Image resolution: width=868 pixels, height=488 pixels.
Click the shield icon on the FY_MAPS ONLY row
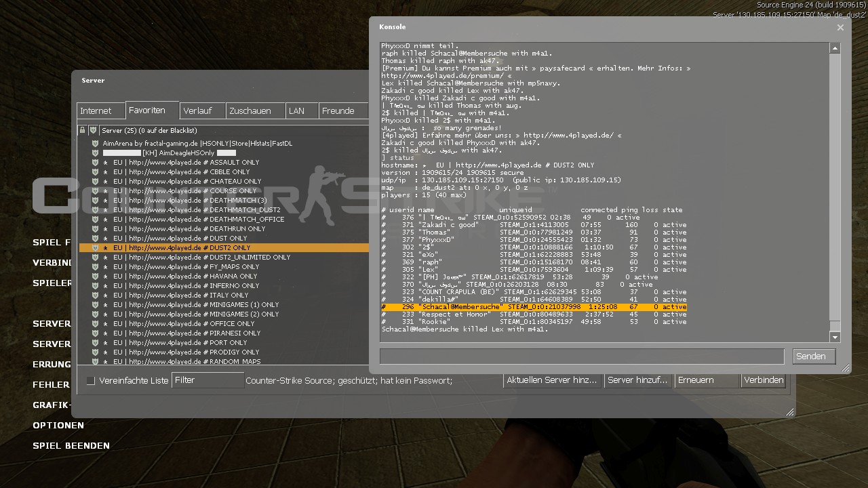[96, 267]
